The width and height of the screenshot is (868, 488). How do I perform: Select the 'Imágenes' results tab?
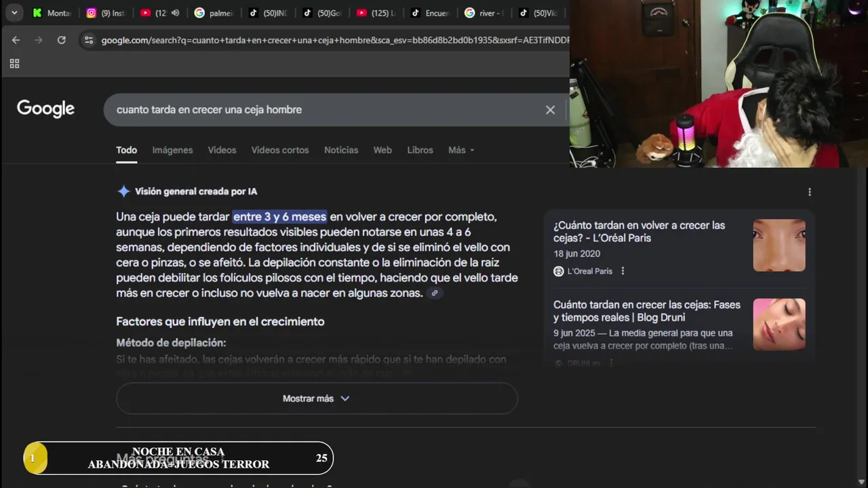point(172,150)
